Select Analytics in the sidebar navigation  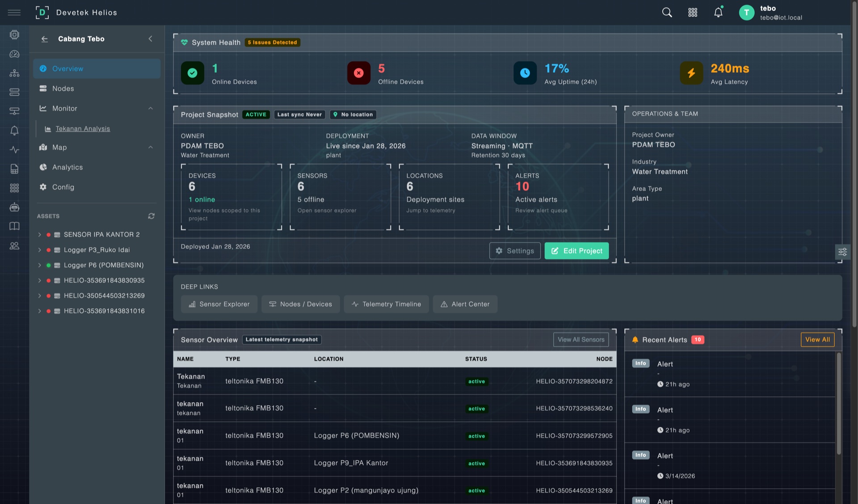(x=67, y=167)
